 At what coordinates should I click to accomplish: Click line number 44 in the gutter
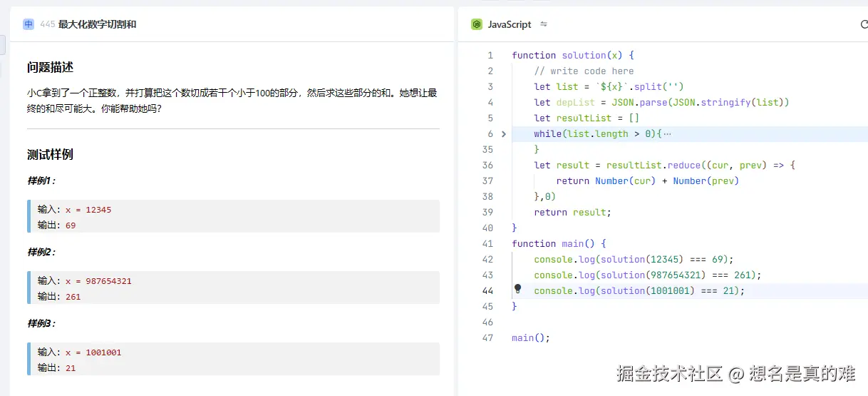[487, 290]
